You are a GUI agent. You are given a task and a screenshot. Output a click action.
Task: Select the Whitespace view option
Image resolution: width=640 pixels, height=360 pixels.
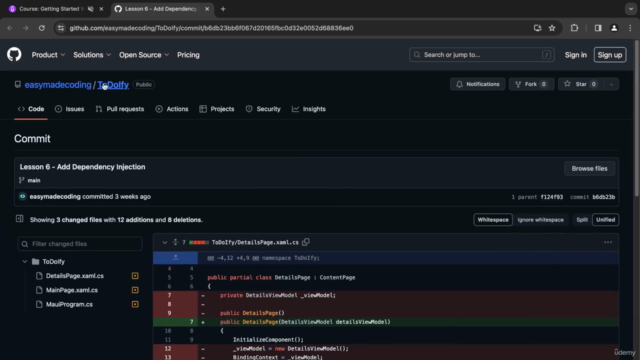coord(493,220)
